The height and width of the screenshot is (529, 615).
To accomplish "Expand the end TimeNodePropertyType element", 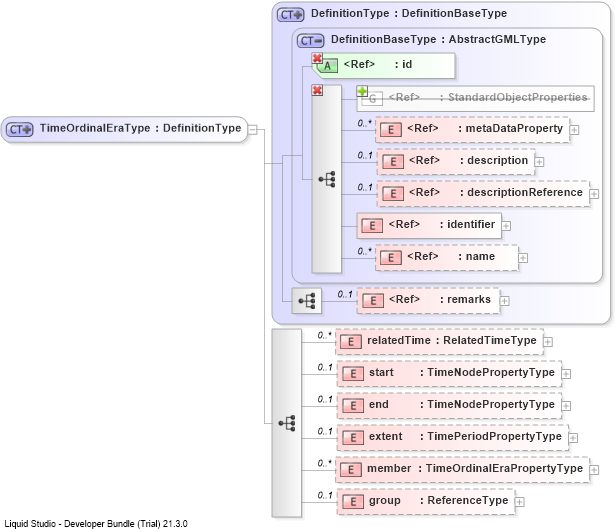I will tap(566, 406).
